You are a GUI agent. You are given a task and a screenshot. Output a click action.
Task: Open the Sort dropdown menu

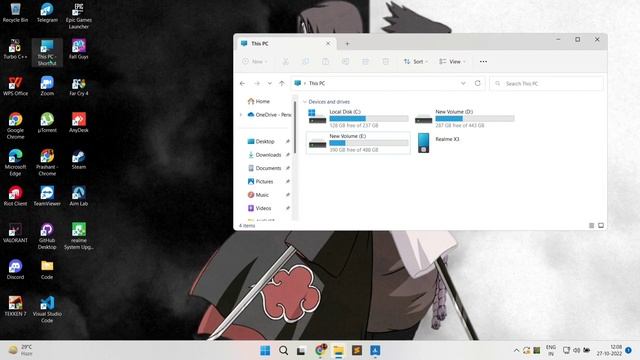[x=416, y=62]
